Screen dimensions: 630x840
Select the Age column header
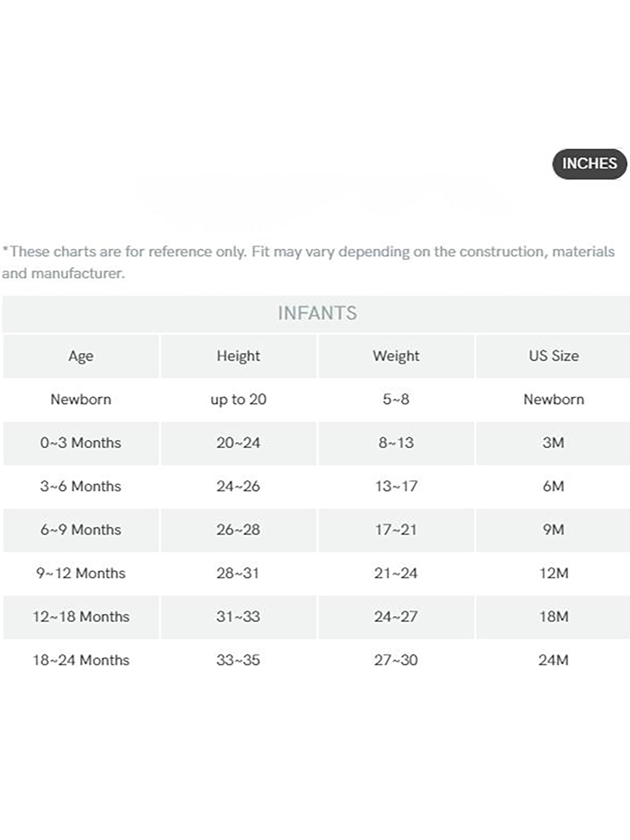pos(81,356)
